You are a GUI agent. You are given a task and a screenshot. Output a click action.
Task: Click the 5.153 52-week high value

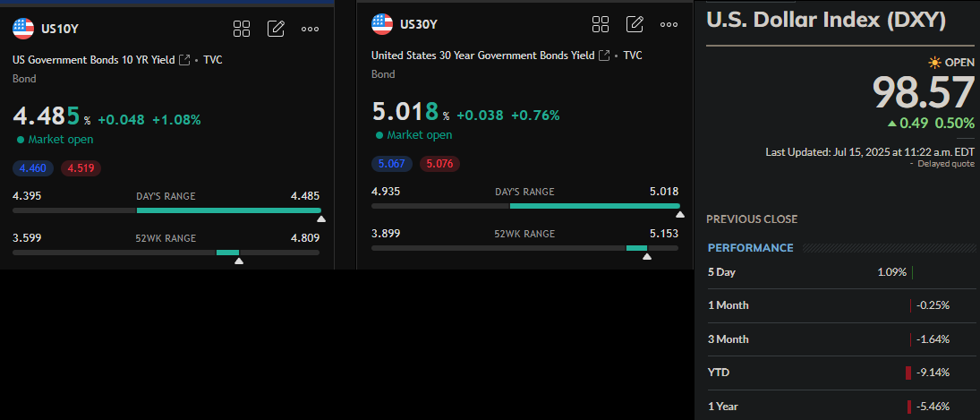[664, 233]
